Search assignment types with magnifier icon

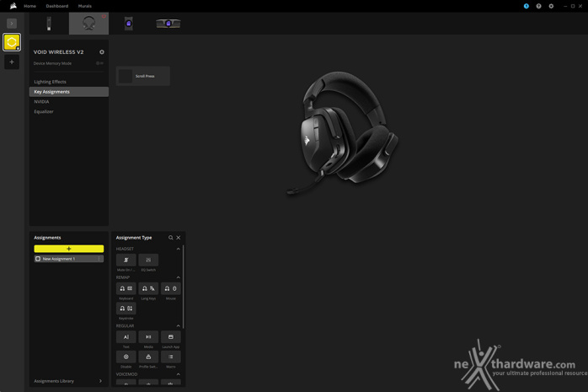(171, 238)
